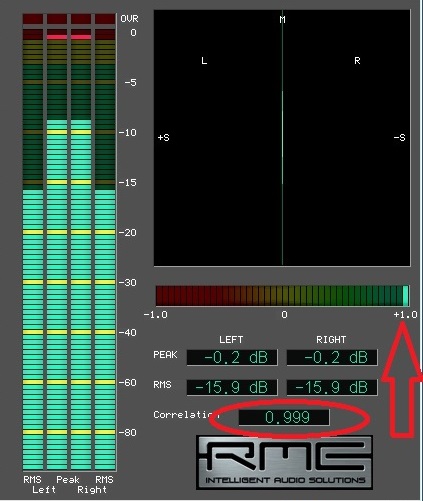Screen dimensions: 423x501
Task: Click the '-S' label in goniometer
Action: click(x=400, y=138)
